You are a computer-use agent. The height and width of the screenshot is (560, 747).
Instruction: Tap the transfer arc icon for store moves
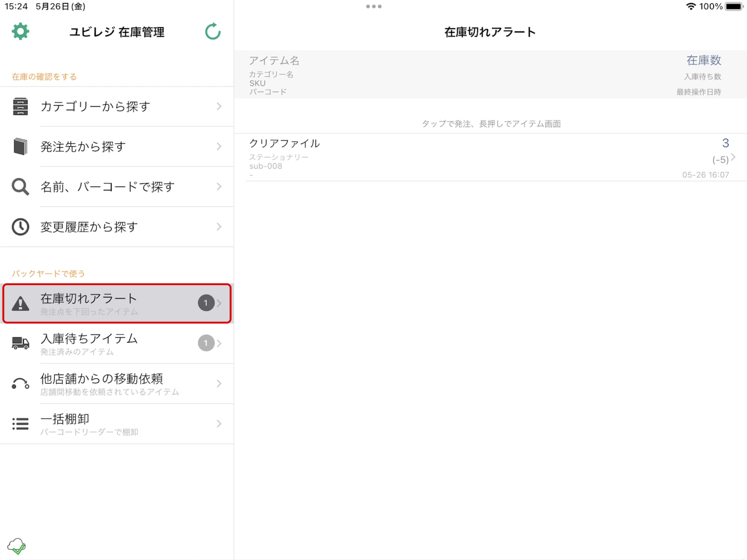point(20,383)
